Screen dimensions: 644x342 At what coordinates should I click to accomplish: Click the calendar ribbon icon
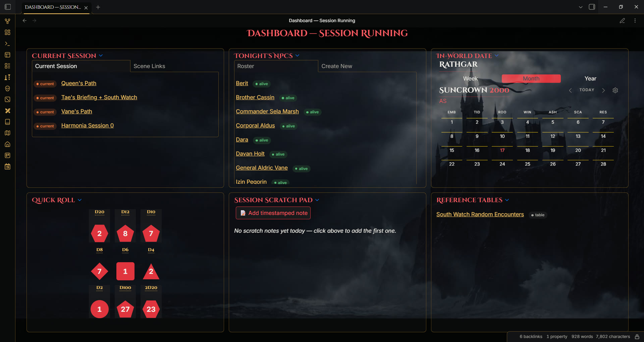point(7,167)
